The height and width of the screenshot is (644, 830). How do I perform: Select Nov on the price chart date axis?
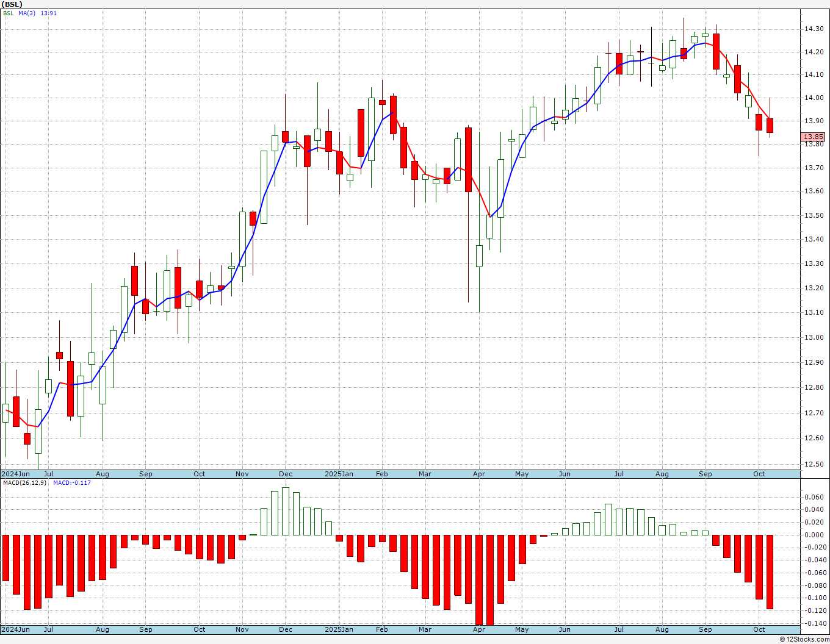(242, 474)
